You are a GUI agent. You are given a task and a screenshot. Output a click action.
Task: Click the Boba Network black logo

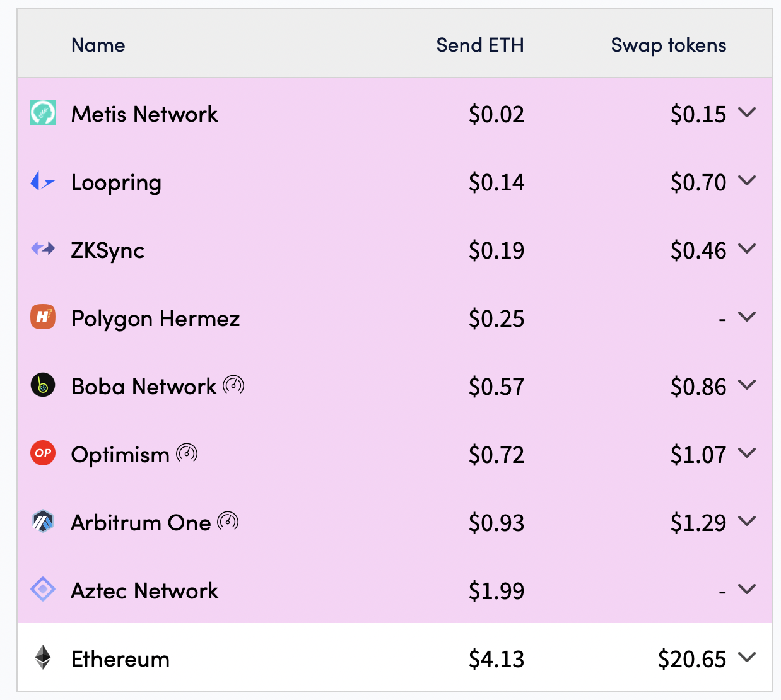(x=43, y=385)
